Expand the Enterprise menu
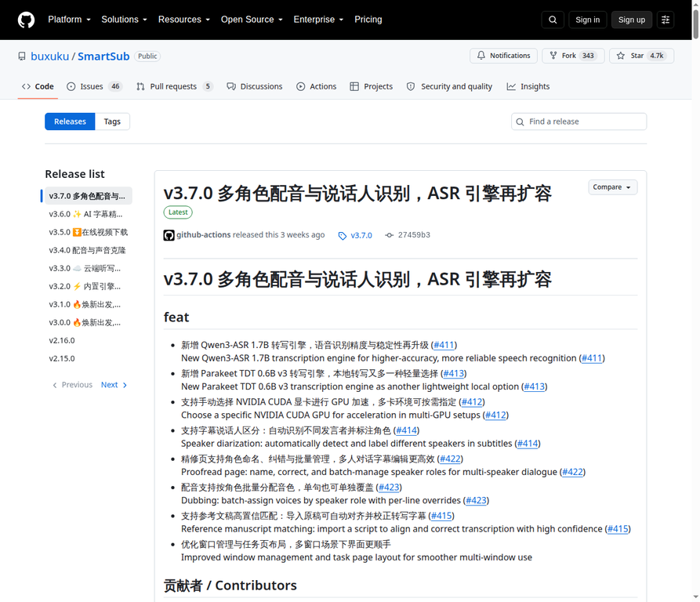 click(318, 20)
